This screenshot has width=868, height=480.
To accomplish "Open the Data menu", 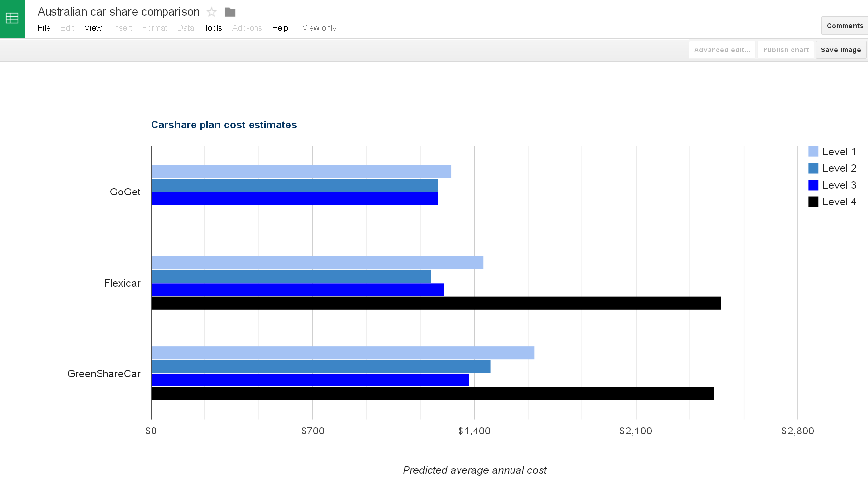I will (x=186, y=28).
